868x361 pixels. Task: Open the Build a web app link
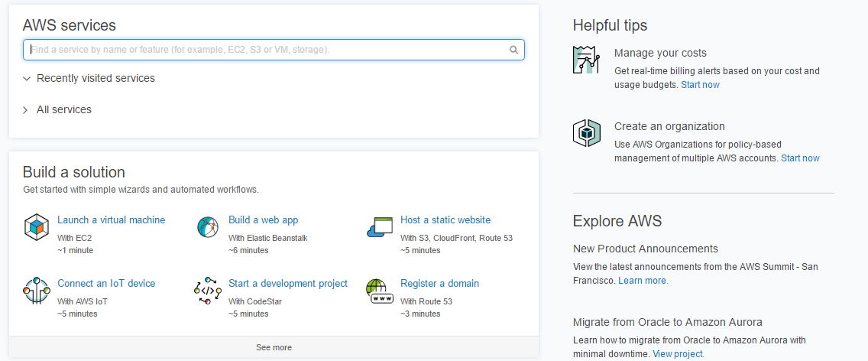[264, 220]
